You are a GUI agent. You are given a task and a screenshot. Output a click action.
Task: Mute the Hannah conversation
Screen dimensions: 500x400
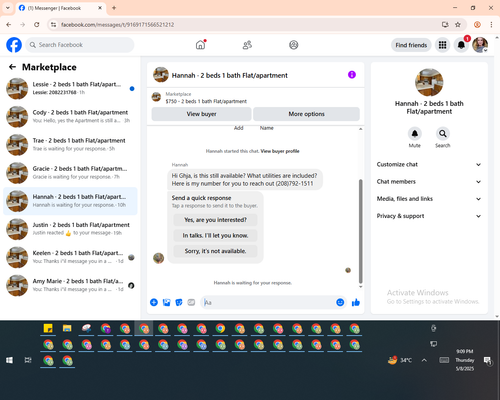click(x=414, y=134)
